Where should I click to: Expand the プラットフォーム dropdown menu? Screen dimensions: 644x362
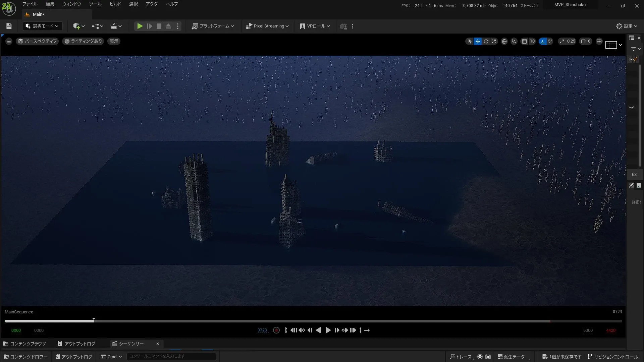(213, 26)
